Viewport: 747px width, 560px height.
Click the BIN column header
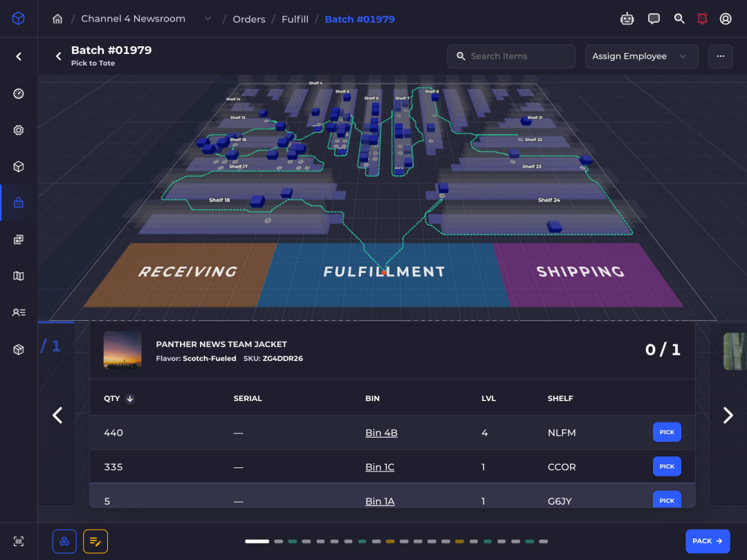click(372, 399)
